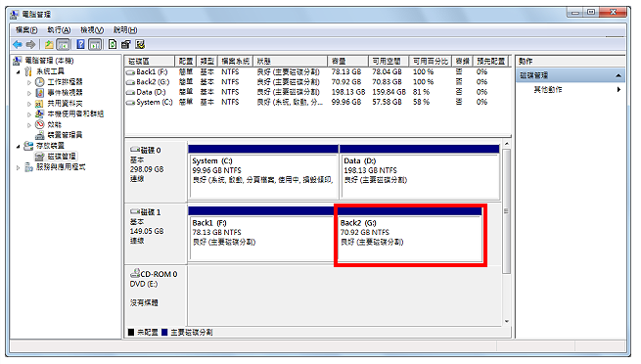Viewport: 641px width, 364px height.
Task: Collapse the 存放裝置 tree node
Action: point(18,146)
